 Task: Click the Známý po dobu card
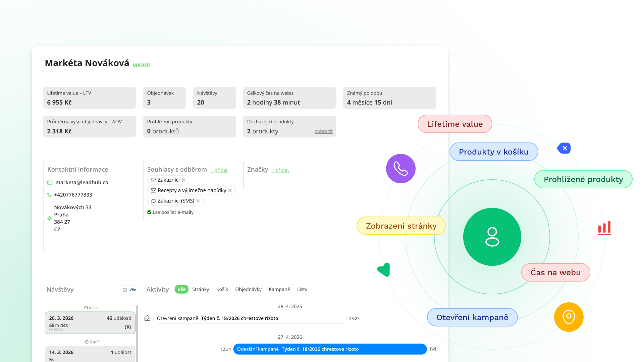pyautogui.click(x=389, y=98)
